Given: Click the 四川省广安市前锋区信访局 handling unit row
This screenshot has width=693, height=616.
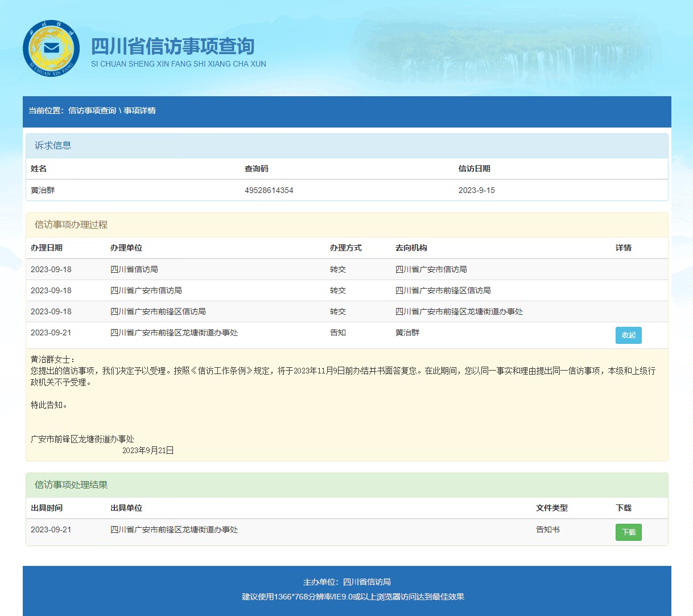Looking at the screenshot, I should coord(158,311).
